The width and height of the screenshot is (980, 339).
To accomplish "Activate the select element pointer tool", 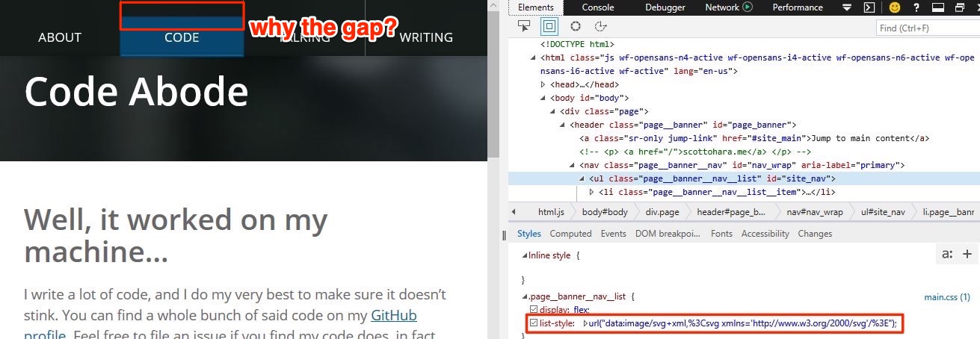I will click(x=524, y=26).
